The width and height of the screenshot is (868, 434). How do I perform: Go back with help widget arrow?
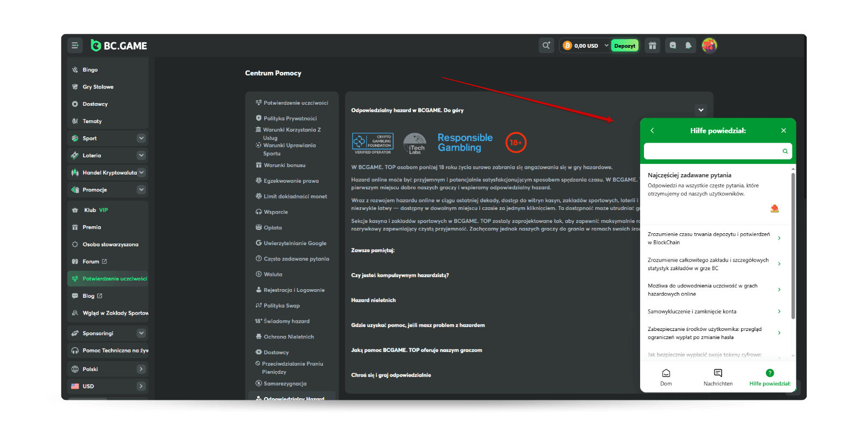[x=652, y=131]
